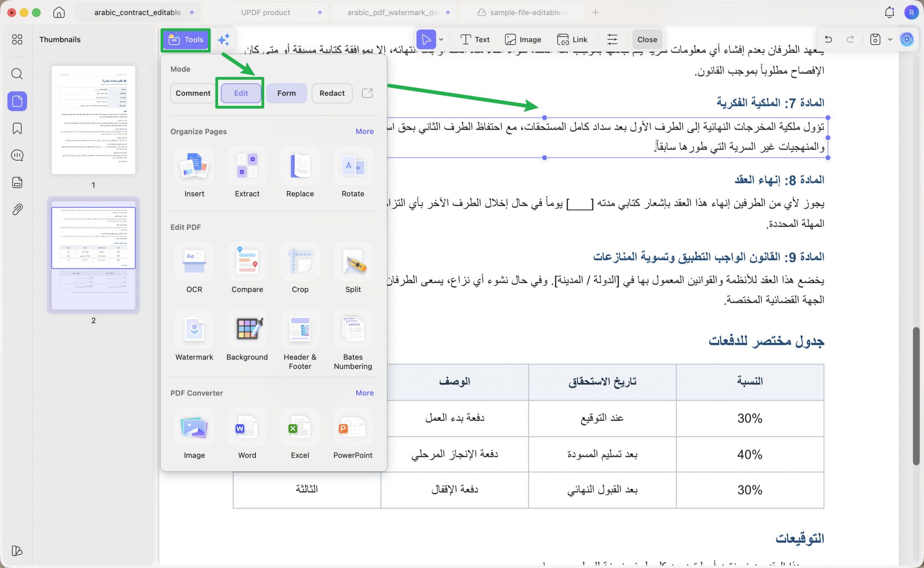Click the 40% table cell
Image resolution: width=924 pixels, height=568 pixels.
point(750,455)
